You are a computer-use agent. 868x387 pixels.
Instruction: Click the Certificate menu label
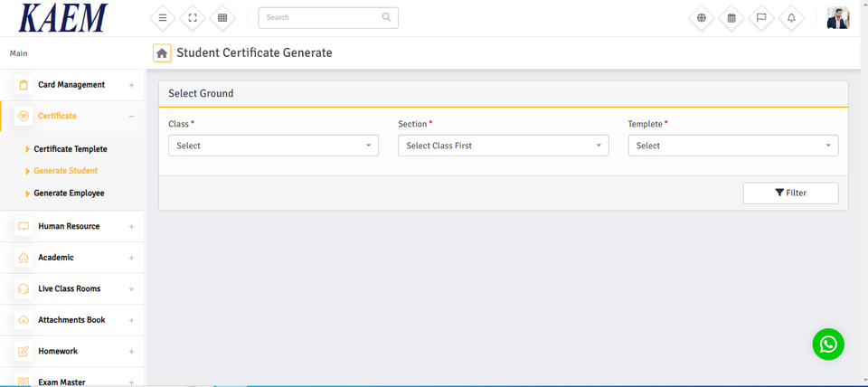[x=57, y=116]
